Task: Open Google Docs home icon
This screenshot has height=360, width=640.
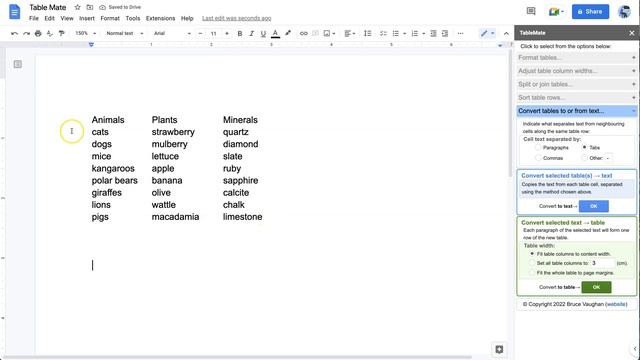Action: pyautogui.click(x=14, y=12)
